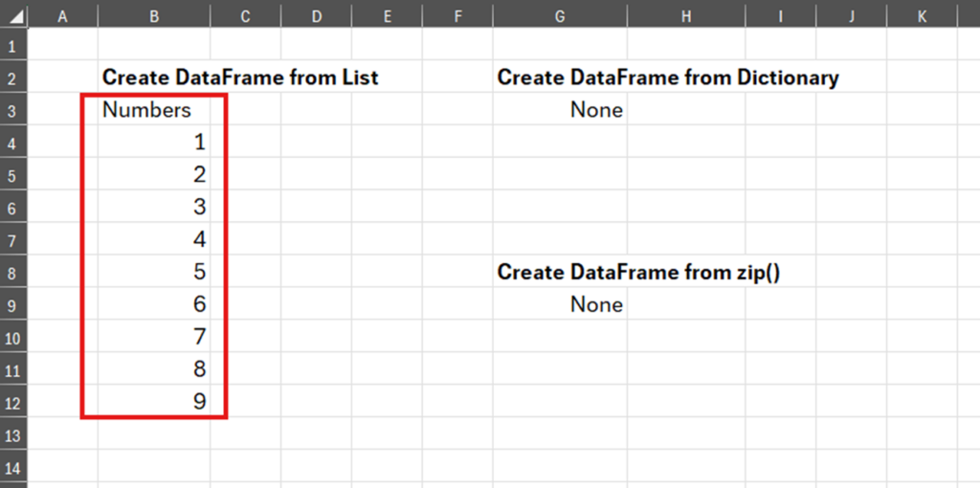
Task: Click the cell containing number 9
Action: pos(154,403)
